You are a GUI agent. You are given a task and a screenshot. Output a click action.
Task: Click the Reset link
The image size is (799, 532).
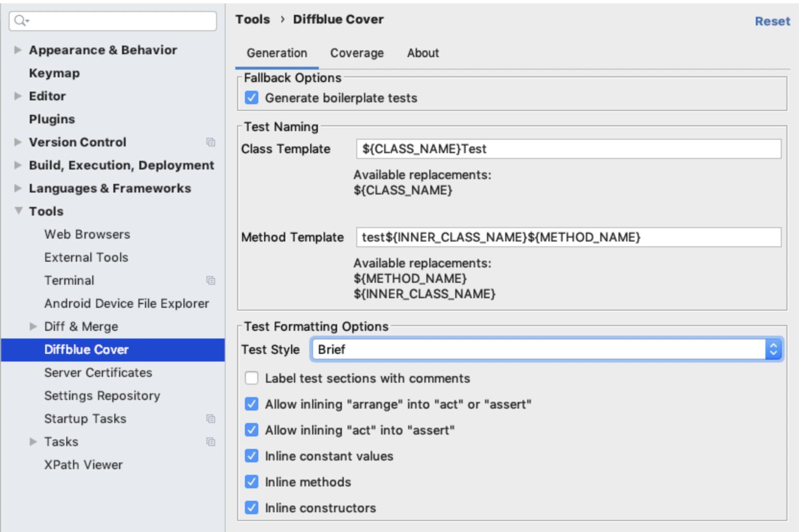click(772, 21)
